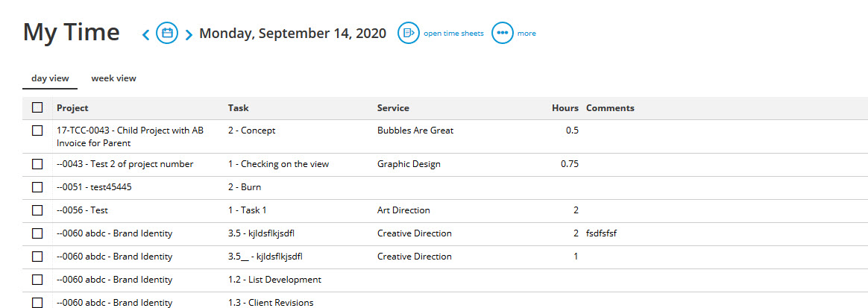Viewport: 868px width, 308px height.
Task: Click the '2 - Concept' task cell
Action: click(252, 131)
